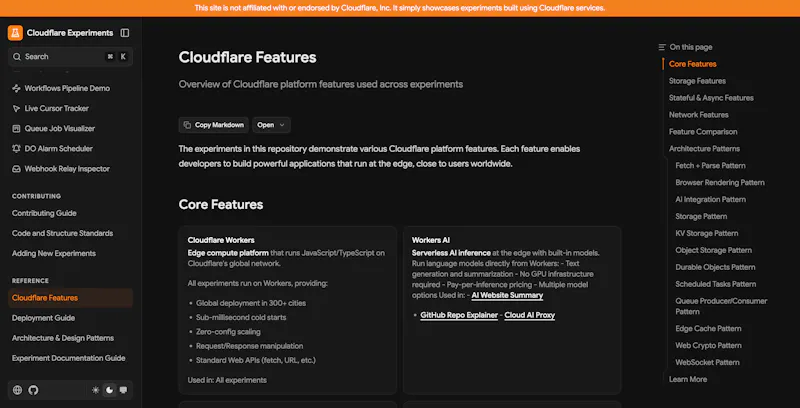Click the Cloudflare Experiments site title
800x408 pixels.
coord(70,33)
